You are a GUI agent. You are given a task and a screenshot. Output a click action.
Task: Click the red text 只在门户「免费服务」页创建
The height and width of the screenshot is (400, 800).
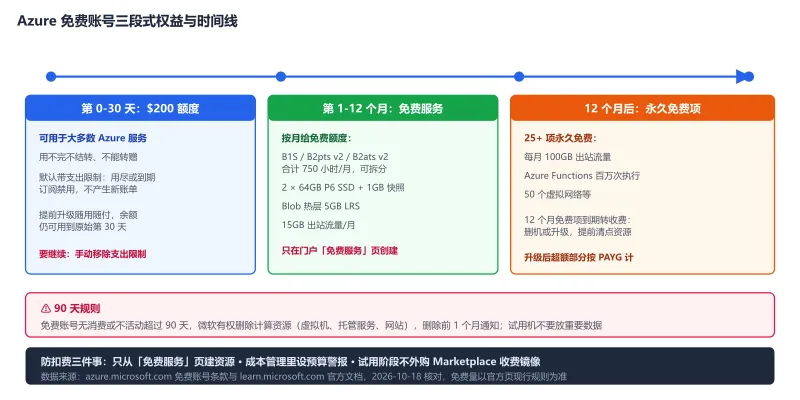click(x=340, y=251)
